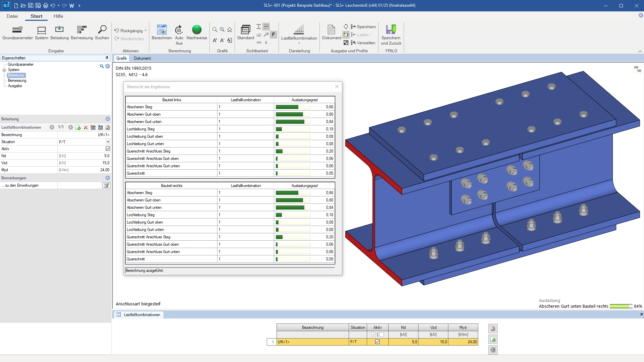Open quick access customize dropdown
The width and height of the screenshot is (644, 362).
79,6
